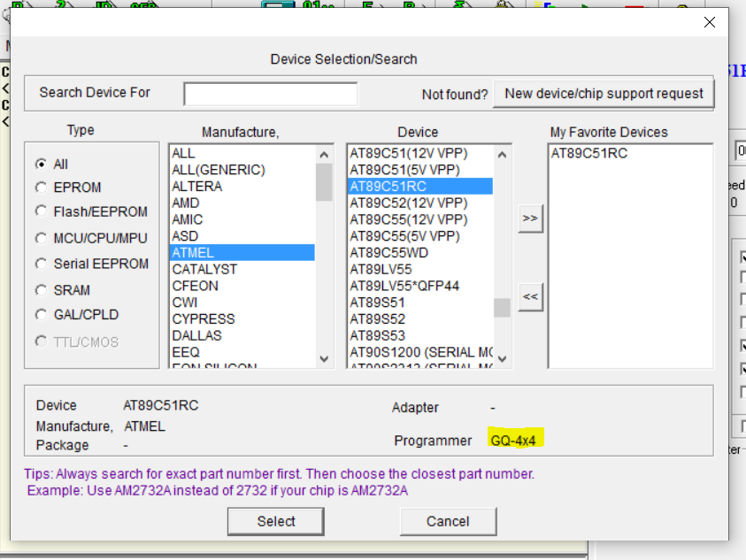
Task: Focus the Search Device For field
Action: coord(270,94)
